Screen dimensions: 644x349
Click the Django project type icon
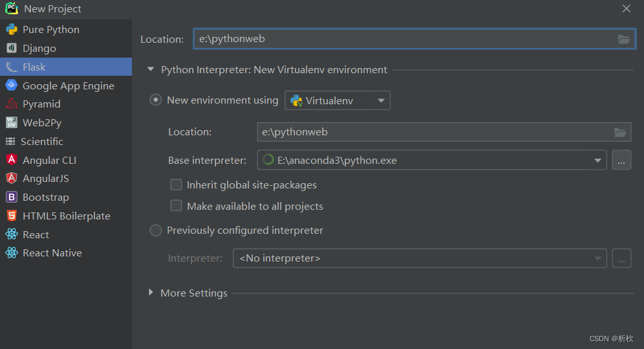click(11, 49)
